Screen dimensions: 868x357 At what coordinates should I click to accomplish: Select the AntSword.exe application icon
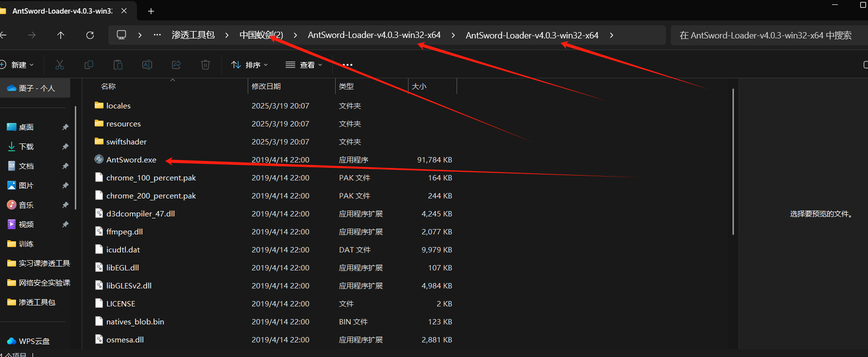(99, 159)
